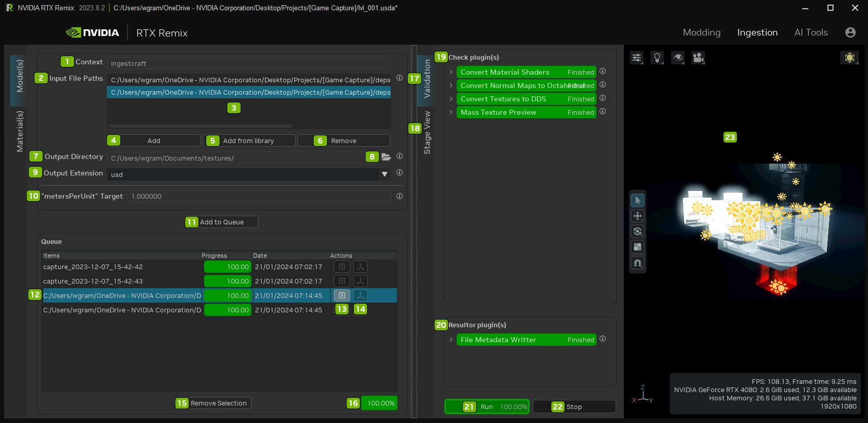Click the overall queue 100.00% progress bar
Viewport: 868px width, 423px height.
379,403
